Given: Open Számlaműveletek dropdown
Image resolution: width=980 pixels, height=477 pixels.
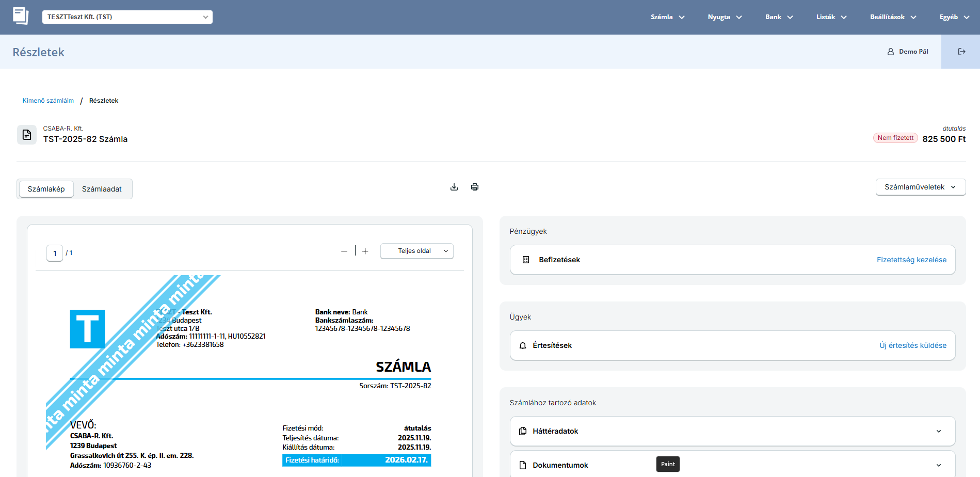Looking at the screenshot, I should point(920,187).
